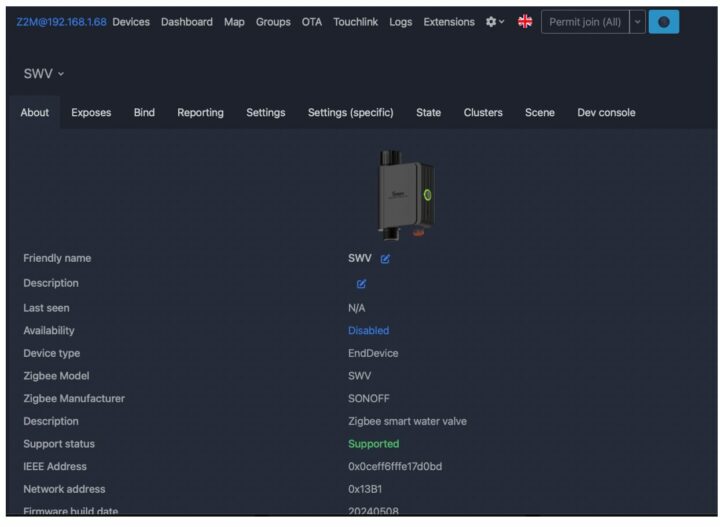Image resolution: width=720 pixels, height=527 pixels.
Task: Go to Settings (specific) tab
Action: 350,113
